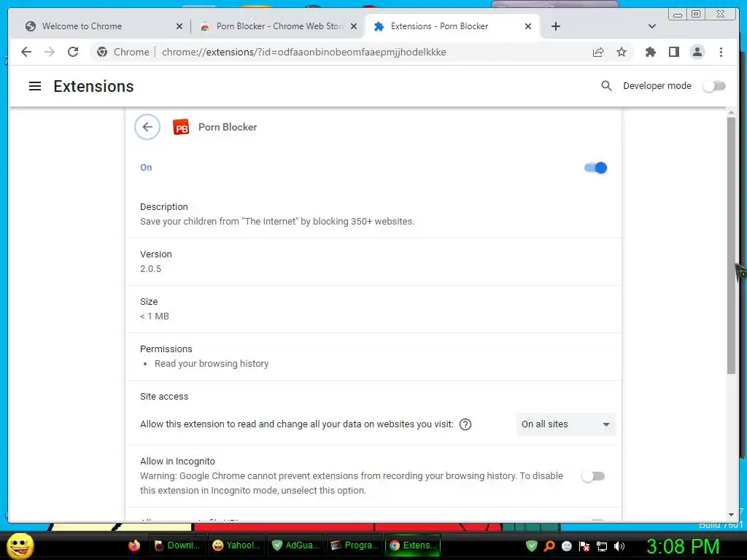Viewport: 747px width, 560px height.
Task: Click the Porn Blocker extension title
Action: (x=228, y=127)
